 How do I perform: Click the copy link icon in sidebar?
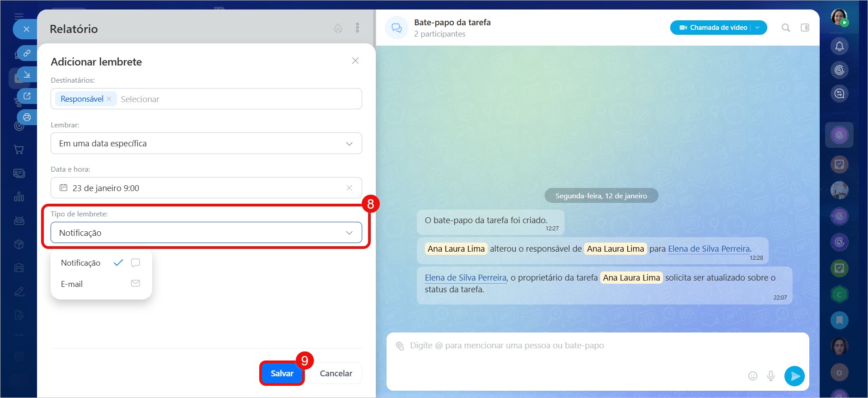27,53
